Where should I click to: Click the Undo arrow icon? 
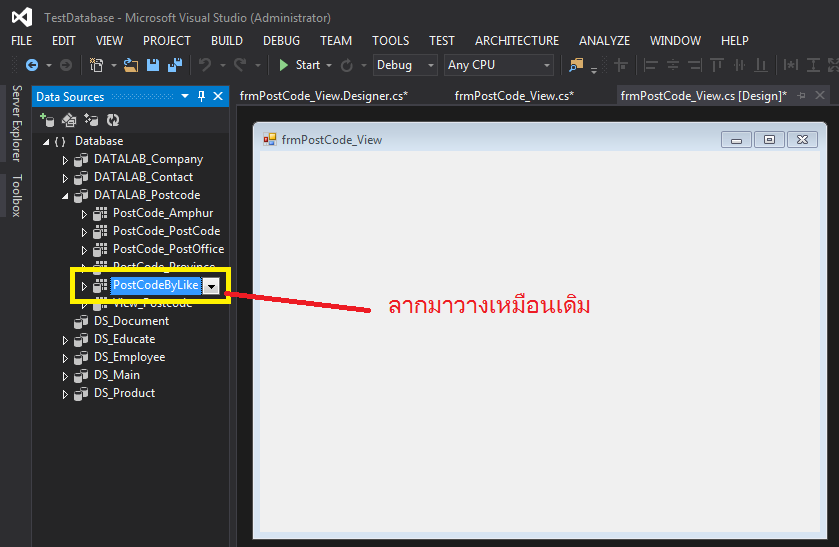[x=205, y=65]
